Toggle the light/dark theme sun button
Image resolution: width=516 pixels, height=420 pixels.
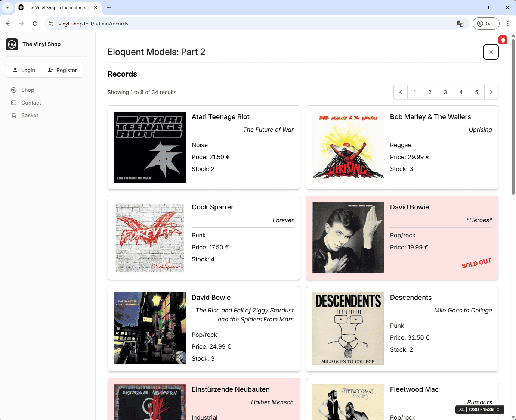pyautogui.click(x=491, y=52)
